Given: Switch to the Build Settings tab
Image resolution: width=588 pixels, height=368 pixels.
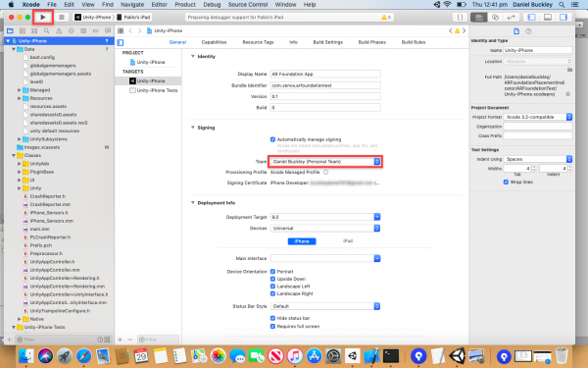Looking at the screenshot, I should point(327,42).
